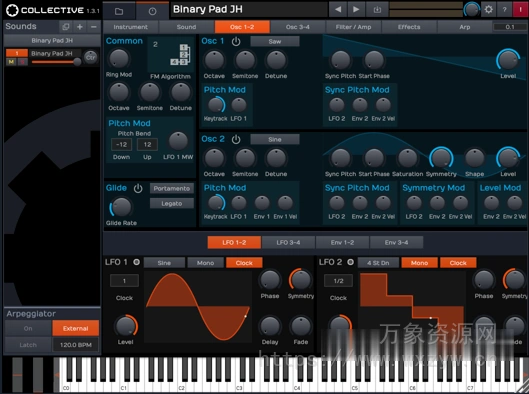Open LFO 1 clock rate value 1
529x394 pixels.
[124, 281]
